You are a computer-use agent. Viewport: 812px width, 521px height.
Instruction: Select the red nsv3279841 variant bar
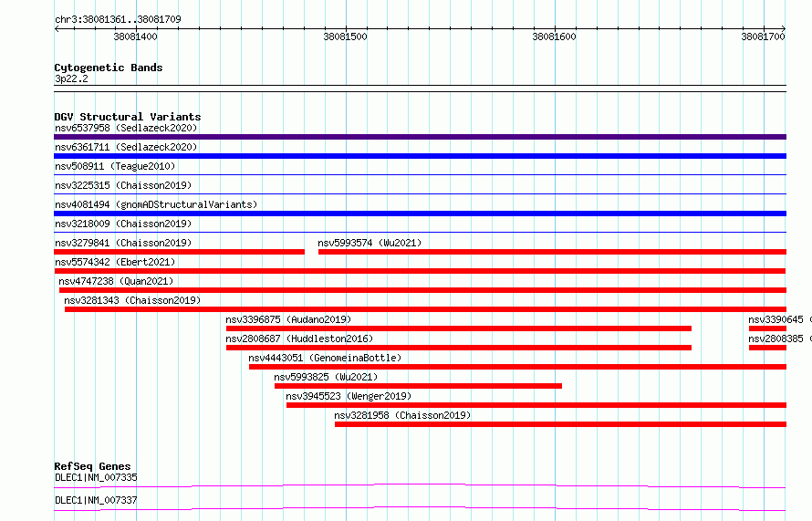click(x=179, y=252)
